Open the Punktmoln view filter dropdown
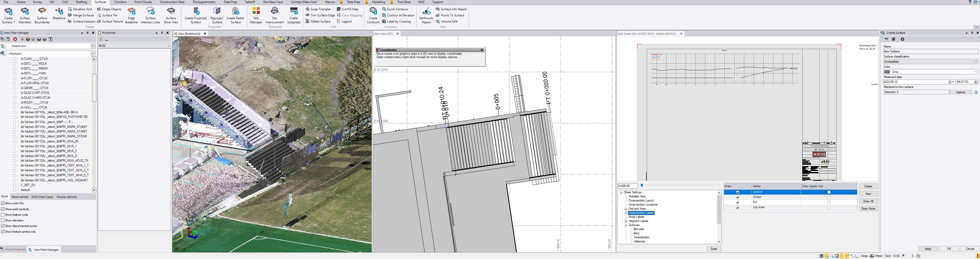 (92, 46)
